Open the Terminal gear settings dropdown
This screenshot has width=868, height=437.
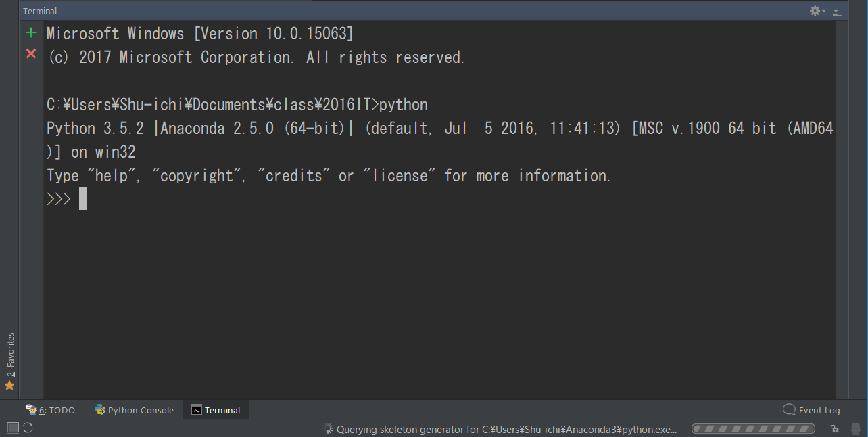click(817, 11)
